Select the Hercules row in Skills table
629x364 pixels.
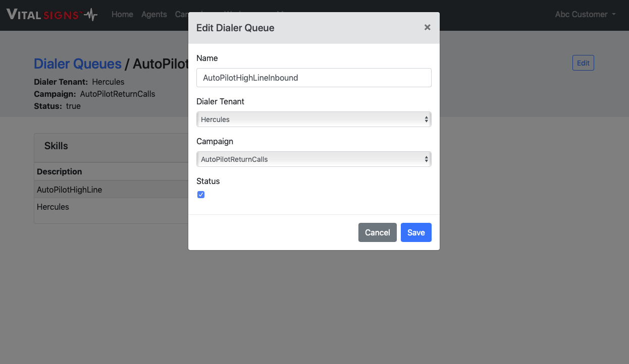point(53,207)
